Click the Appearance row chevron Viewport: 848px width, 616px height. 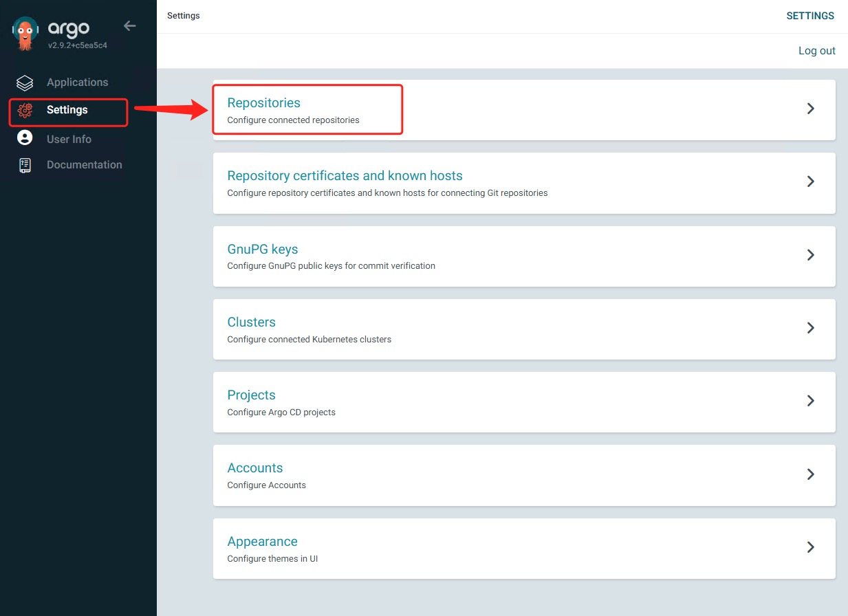point(810,547)
